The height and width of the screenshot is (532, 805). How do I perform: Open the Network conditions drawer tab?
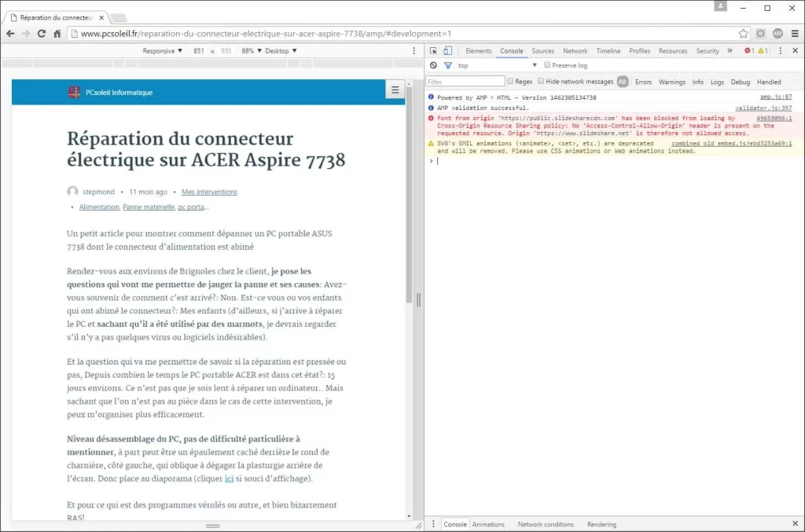(546, 524)
